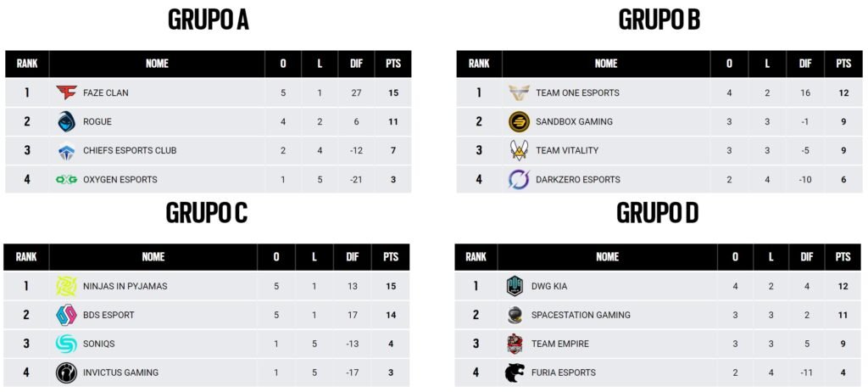
Task: Click the Ninjas in Pyjamas logo
Action: tap(66, 287)
